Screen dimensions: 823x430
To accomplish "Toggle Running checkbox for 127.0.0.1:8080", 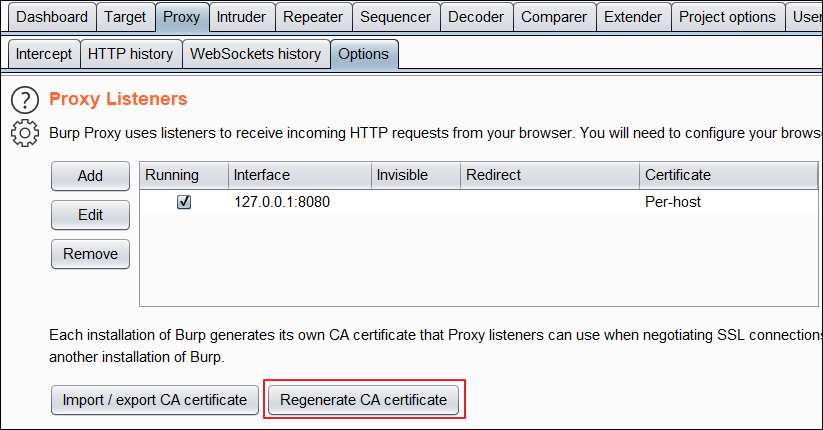I will [184, 202].
